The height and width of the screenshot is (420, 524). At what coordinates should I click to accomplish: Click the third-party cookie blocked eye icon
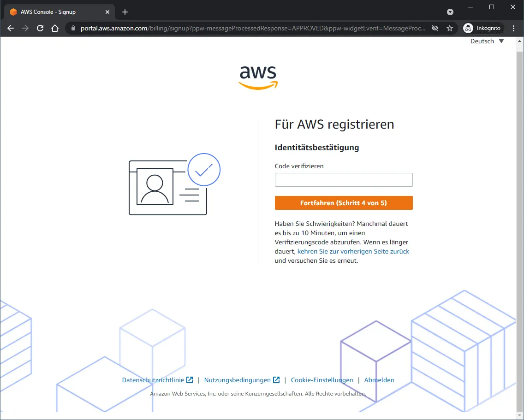click(x=435, y=28)
